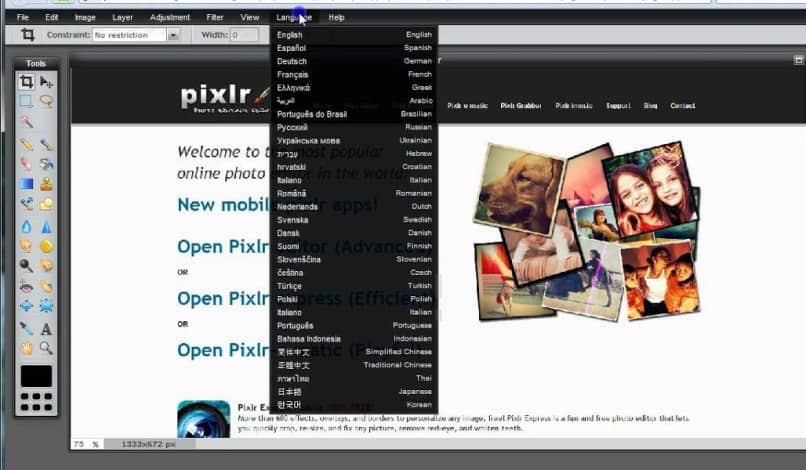Select the Paint Bucket tool

[x=46, y=164]
